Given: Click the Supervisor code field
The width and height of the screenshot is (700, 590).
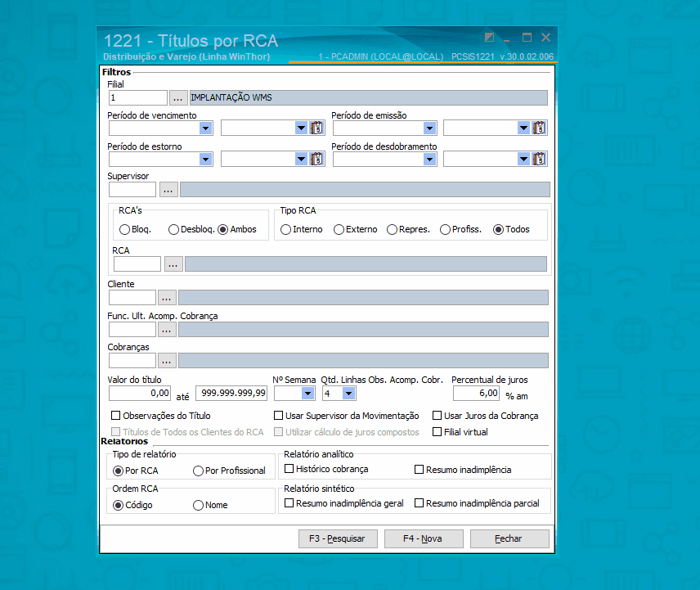Looking at the screenshot, I should coord(132,189).
